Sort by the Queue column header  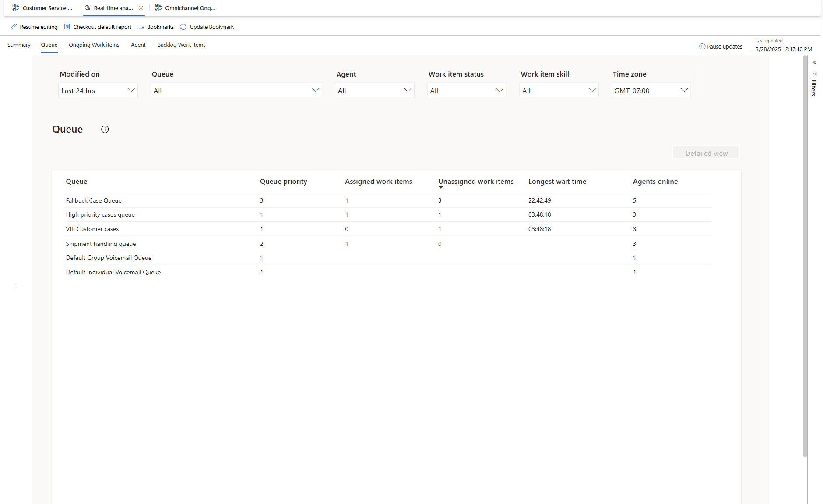pos(77,181)
